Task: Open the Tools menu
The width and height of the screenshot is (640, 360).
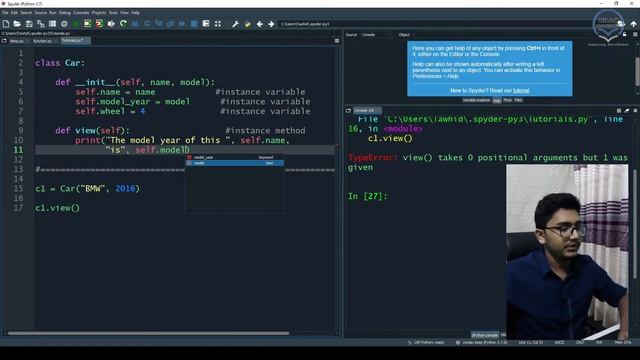Action: click(x=113, y=13)
